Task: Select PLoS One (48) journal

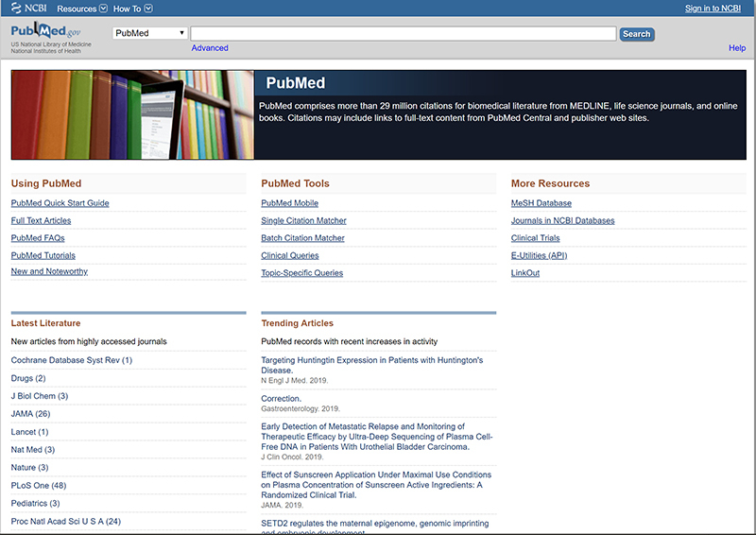Action: point(39,485)
